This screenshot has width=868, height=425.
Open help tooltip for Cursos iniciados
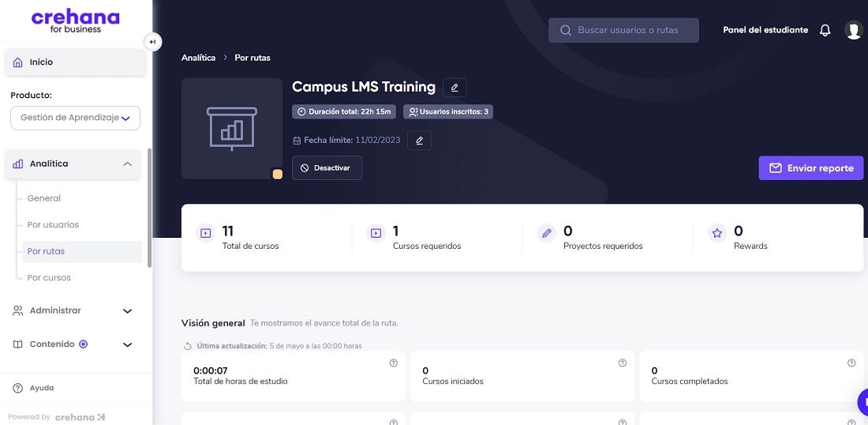623,363
